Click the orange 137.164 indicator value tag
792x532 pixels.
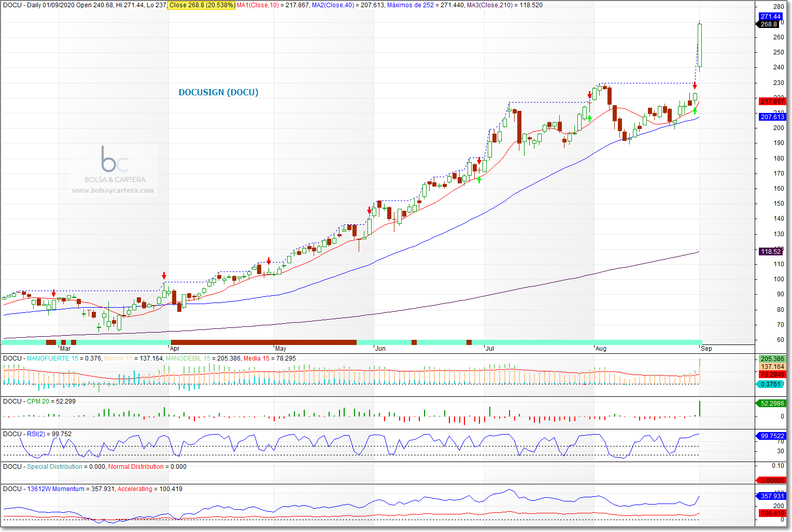tap(772, 367)
